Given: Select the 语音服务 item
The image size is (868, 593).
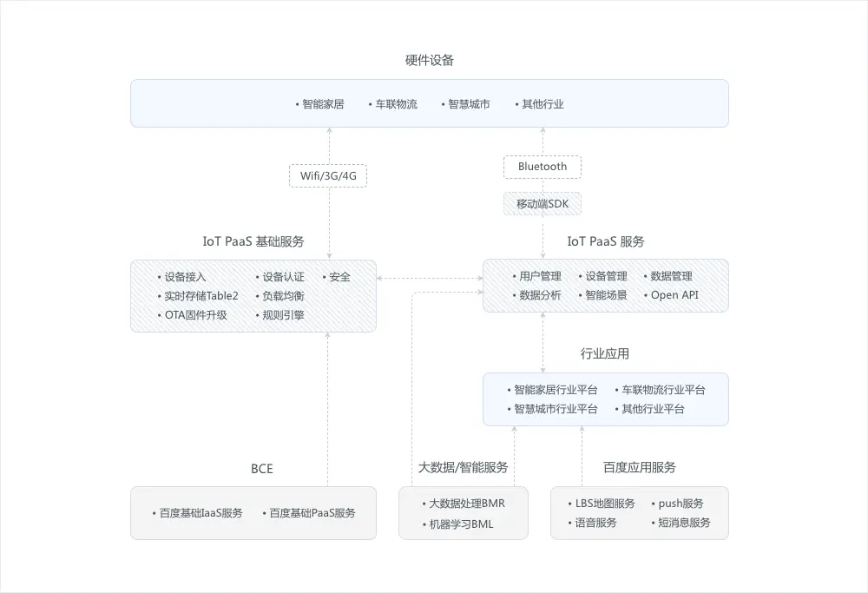Looking at the screenshot, I should pyautogui.click(x=595, y=523).
